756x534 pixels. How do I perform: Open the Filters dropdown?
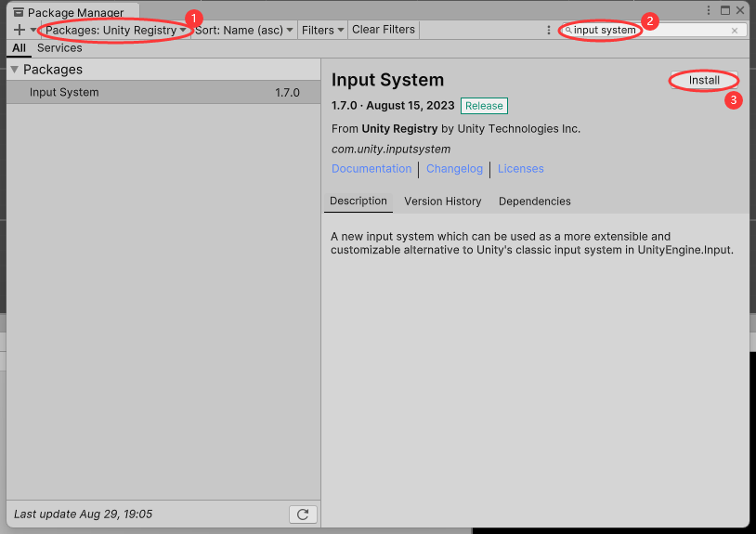322,30
